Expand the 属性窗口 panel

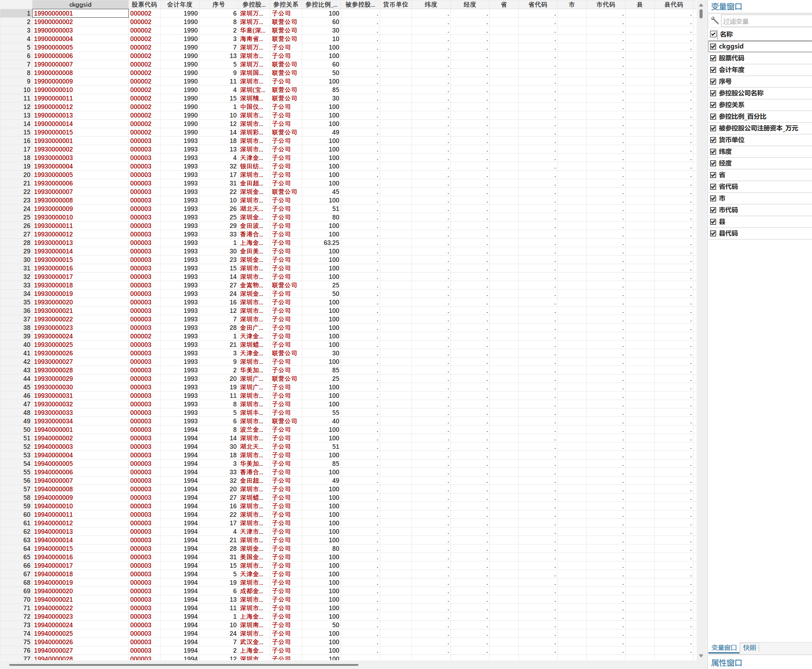[726, 663]
